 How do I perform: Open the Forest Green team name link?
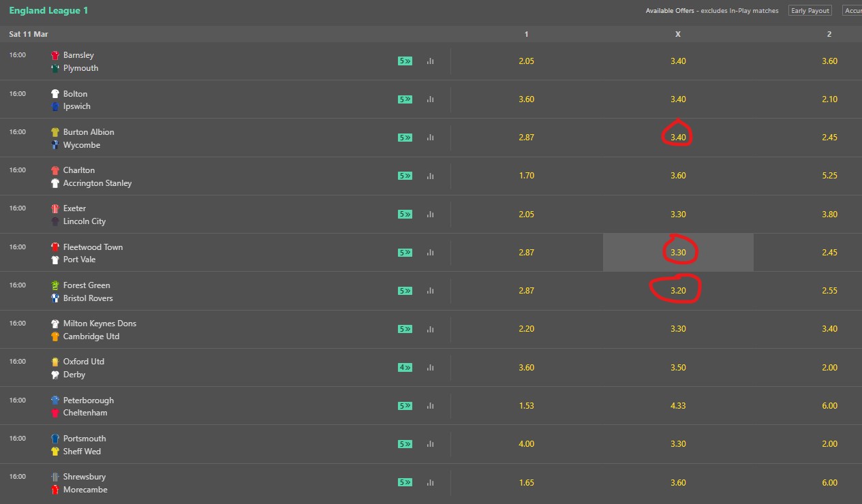click(x=87, y=285)
